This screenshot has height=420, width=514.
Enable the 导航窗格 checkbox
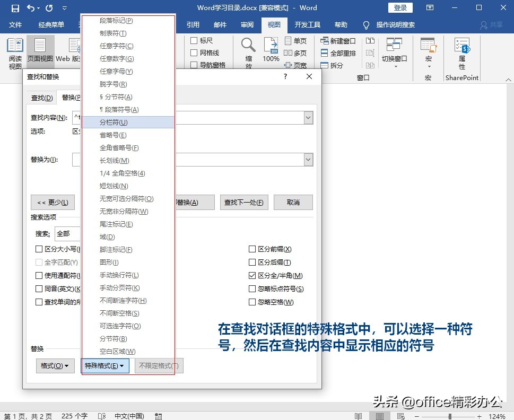[194, 65]
